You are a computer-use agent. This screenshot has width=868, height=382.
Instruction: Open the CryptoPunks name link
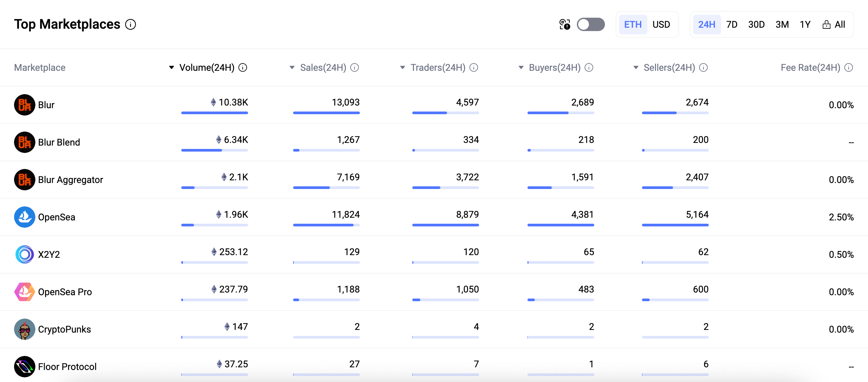point(64,329)
